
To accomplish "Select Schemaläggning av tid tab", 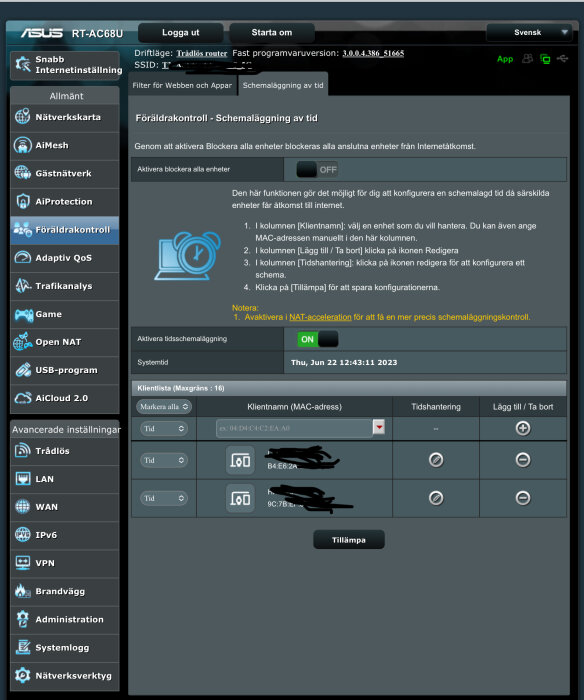I will [x=283, y=85].
